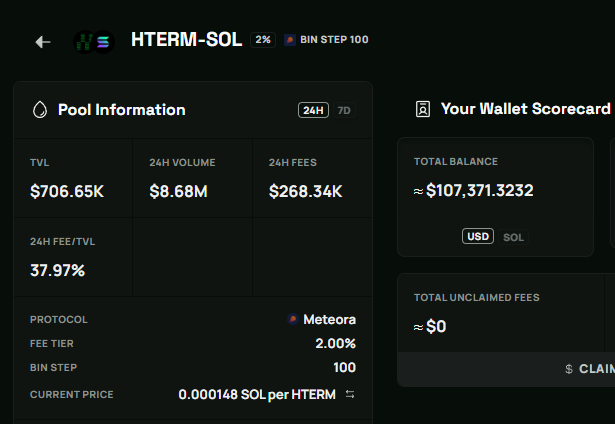Click the TOTAL UNCLAIMED FEES label

(477, 298)
